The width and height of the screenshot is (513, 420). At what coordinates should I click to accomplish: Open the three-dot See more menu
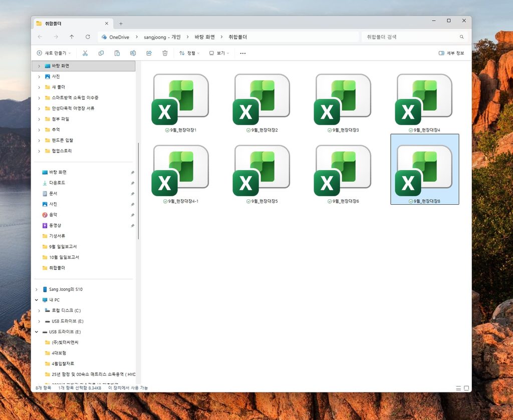click(x=243, y=53)
